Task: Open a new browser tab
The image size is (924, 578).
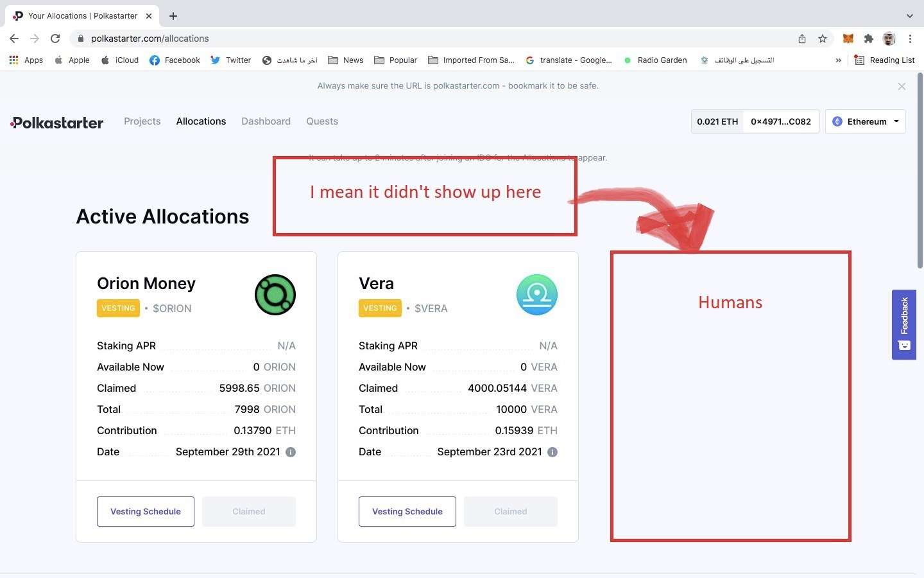Action: [x=173, y=15]
